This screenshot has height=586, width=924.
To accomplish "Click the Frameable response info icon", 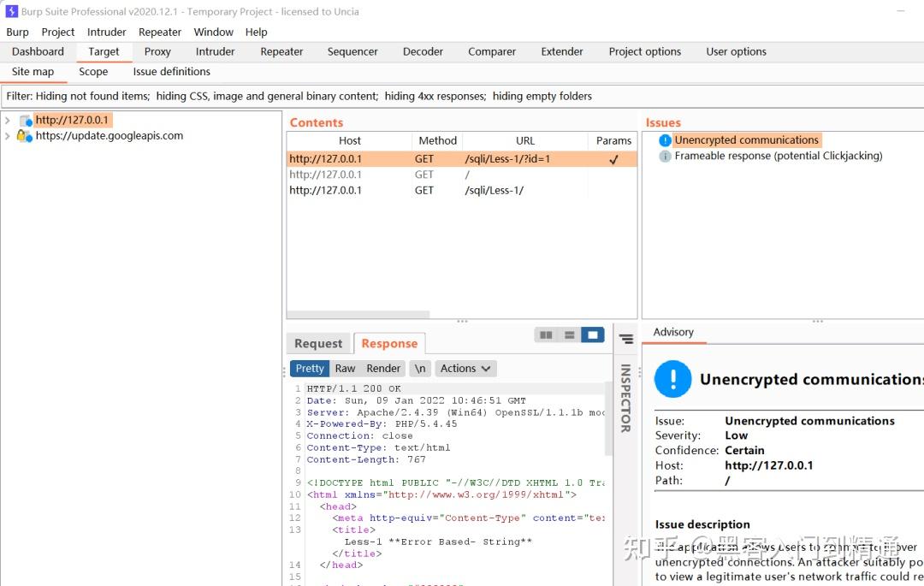I will pyautogui.click(x=665, y=157).
